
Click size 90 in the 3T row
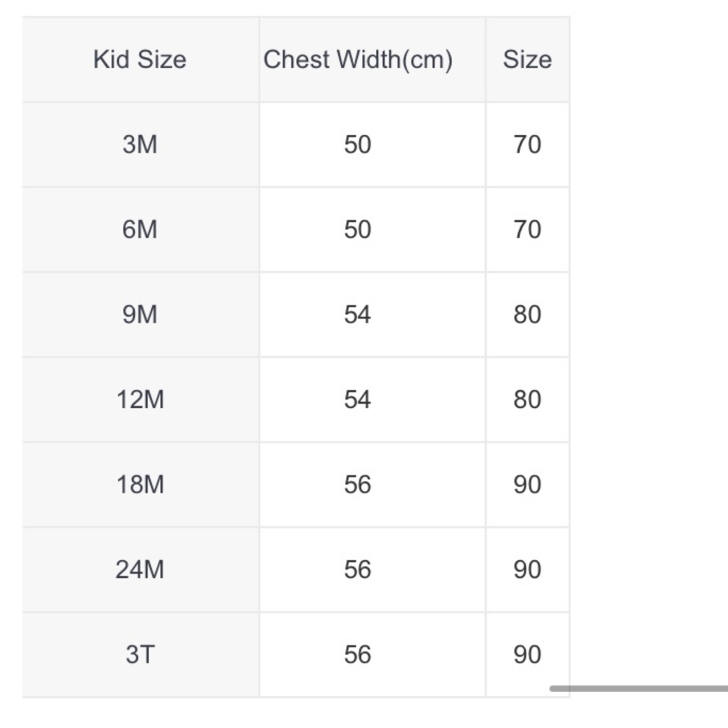pyautogui.click(x=528, y=655)
